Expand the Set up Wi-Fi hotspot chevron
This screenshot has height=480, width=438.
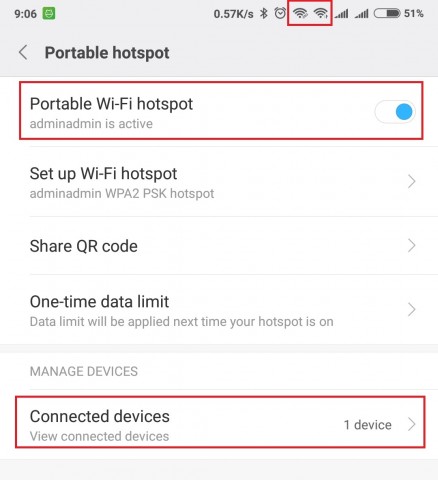pos(412,182)
